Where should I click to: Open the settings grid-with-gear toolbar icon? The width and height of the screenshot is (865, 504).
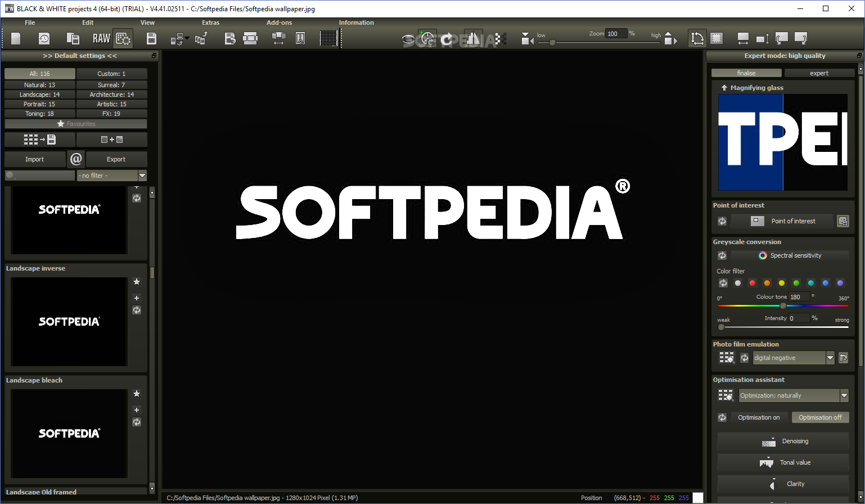point(123,38)
